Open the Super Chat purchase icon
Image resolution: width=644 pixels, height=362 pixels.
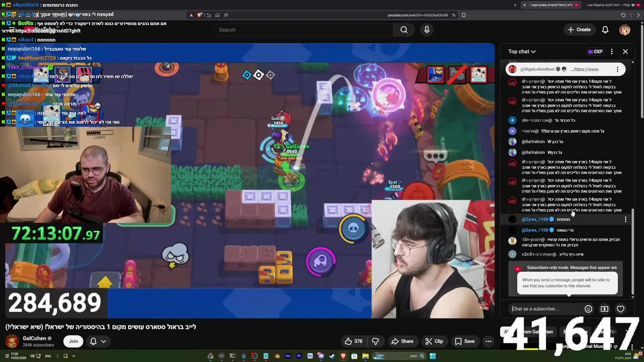604,309
